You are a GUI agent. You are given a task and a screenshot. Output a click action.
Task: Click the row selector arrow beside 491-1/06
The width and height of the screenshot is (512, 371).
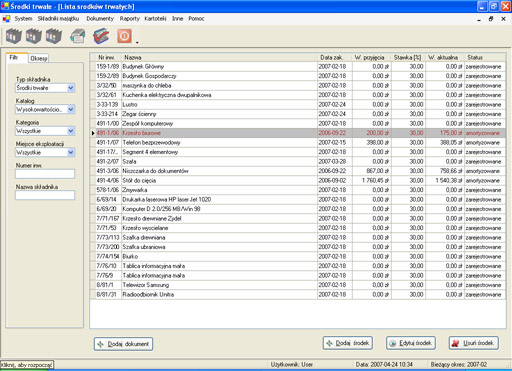93,133
